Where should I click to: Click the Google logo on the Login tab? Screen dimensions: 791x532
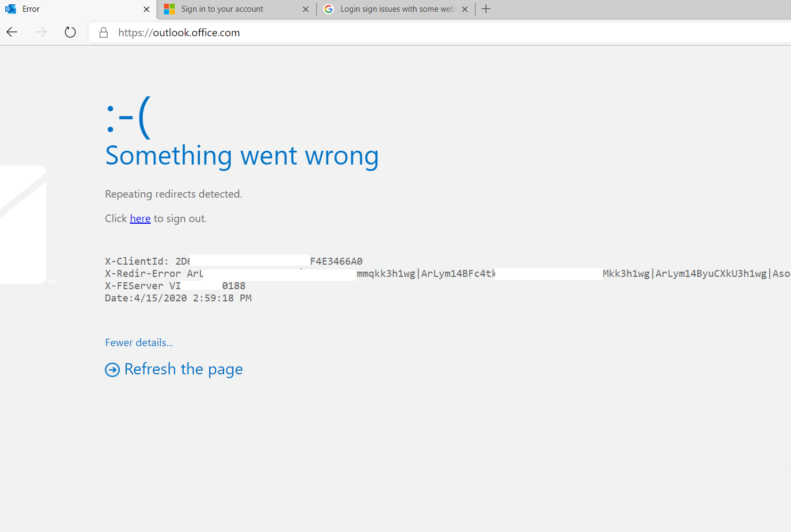pyautogui.click(x=329, y=9)
